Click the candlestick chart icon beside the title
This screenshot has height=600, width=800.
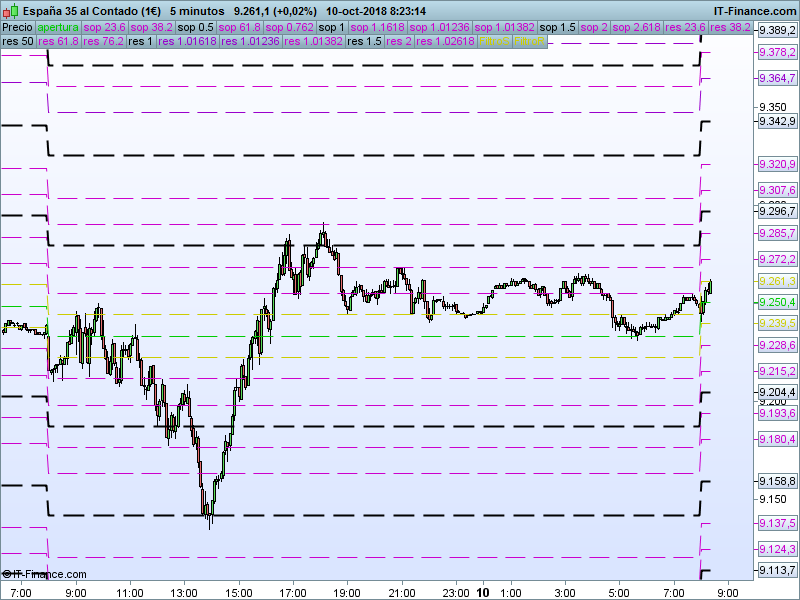coord(12,10)
